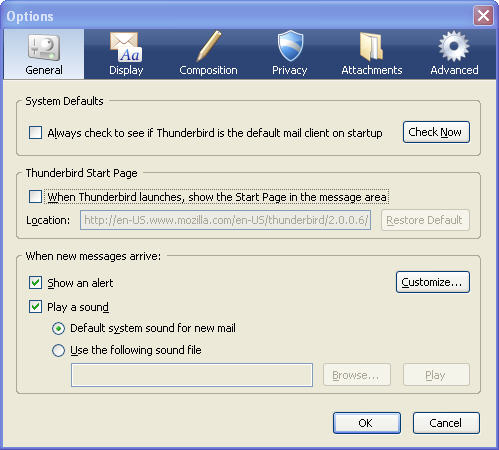Switch to the Attachments tab label
Viewport: 499px width, 450px height.
coord(372,70)
